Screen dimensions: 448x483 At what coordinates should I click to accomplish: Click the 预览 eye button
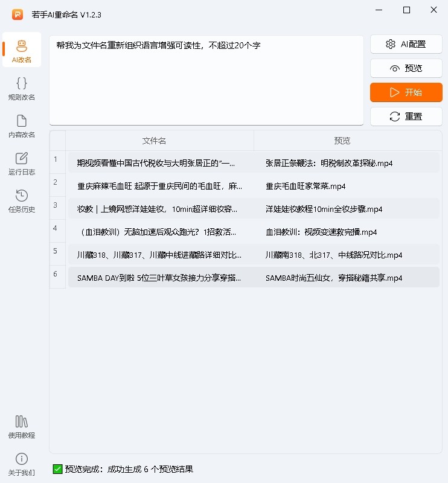coord(406,68)
